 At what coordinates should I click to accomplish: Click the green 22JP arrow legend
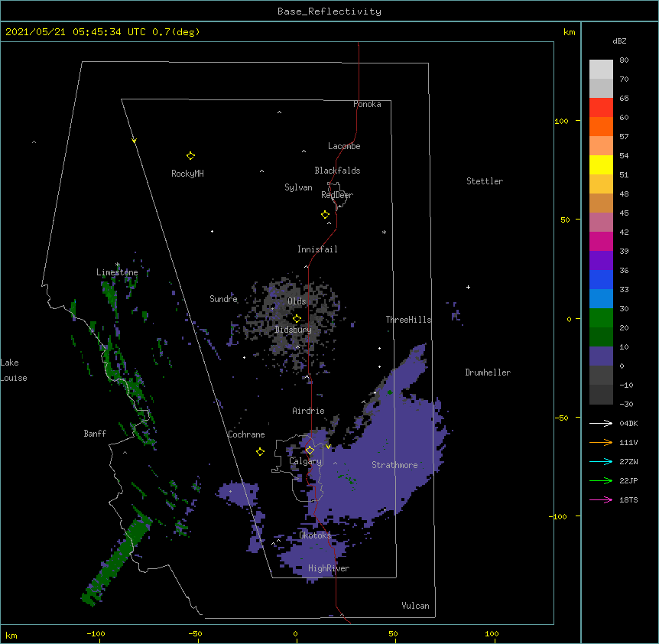(x=601, y=480)
